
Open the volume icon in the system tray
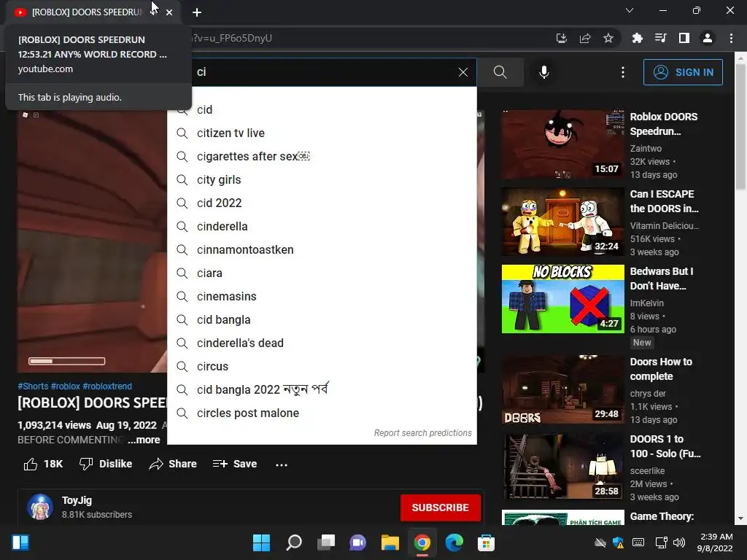pos(678,542)
